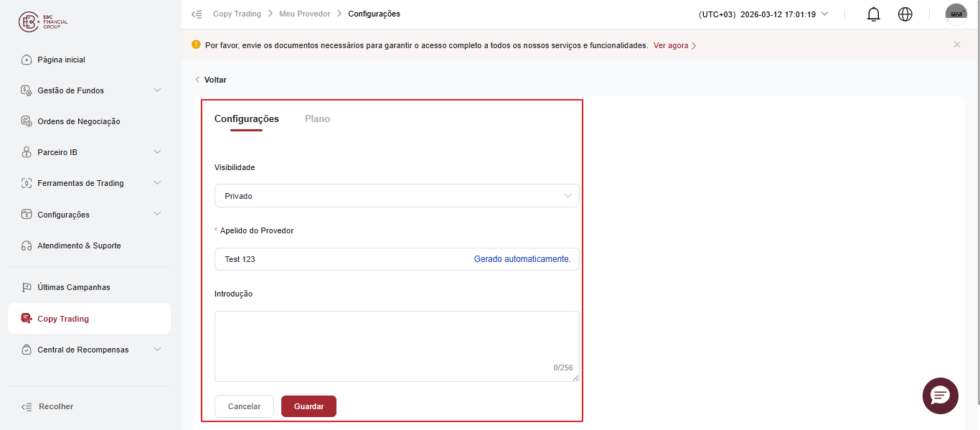Open the Visibilidade dropdown showing Privado
The width and height of the screenshot is (980, 430).
(397, 196)
